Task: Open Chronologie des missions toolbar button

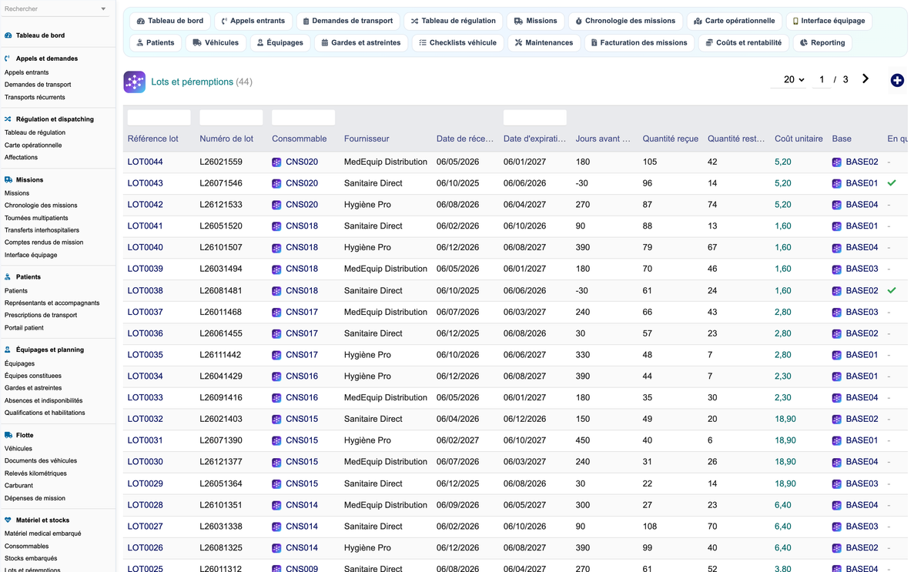Action: [x=624, y=21]
